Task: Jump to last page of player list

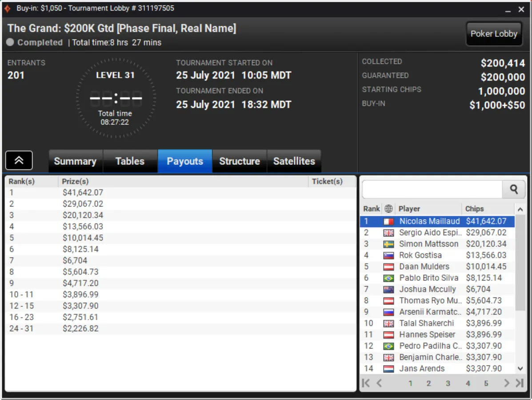Action: (520, 383)
